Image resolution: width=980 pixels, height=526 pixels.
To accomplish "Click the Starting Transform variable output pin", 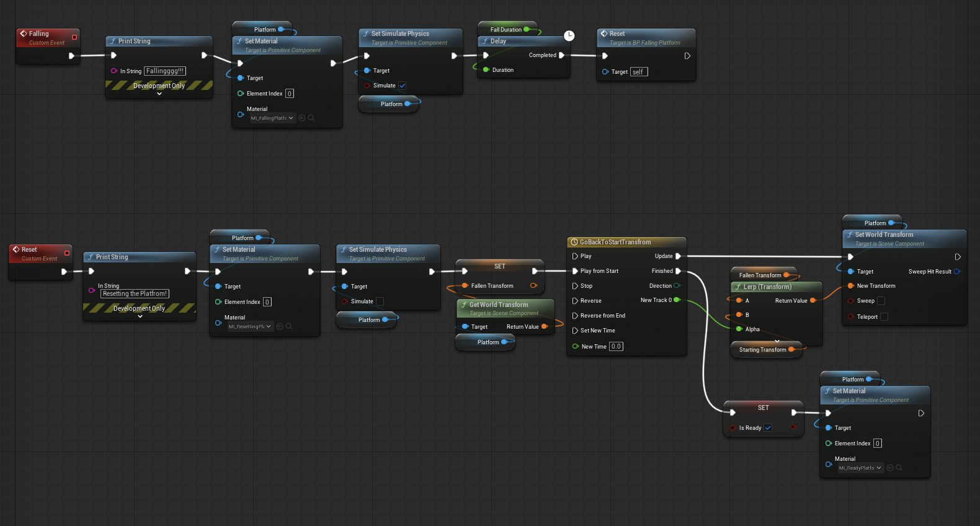I will [791, 350].
